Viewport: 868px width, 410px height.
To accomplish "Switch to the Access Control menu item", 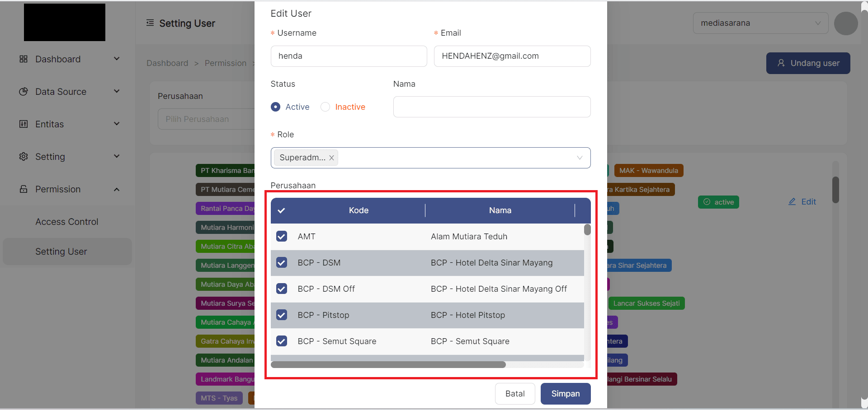I will (66, 221).
